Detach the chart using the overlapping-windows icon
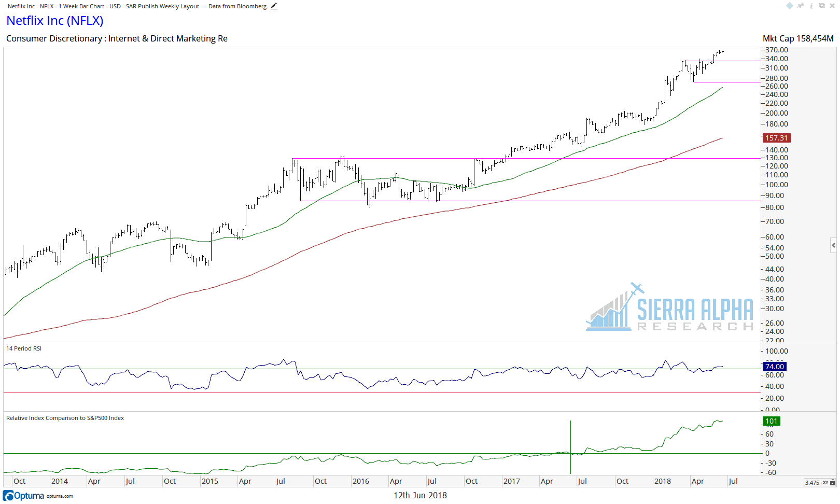The height and width of the screenshot is (504, 840). (822, 6)
